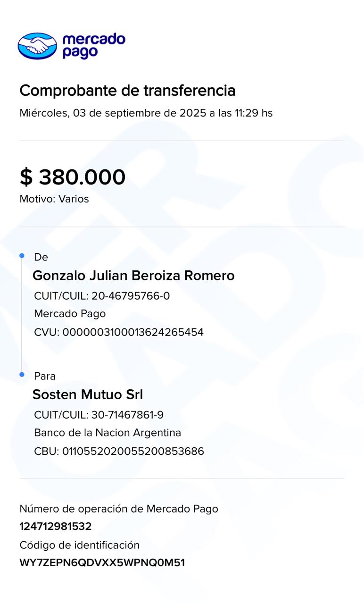364x604 pixels.
Task: Click the Motivo: Varios text
Action: click(x=54, y=199)
